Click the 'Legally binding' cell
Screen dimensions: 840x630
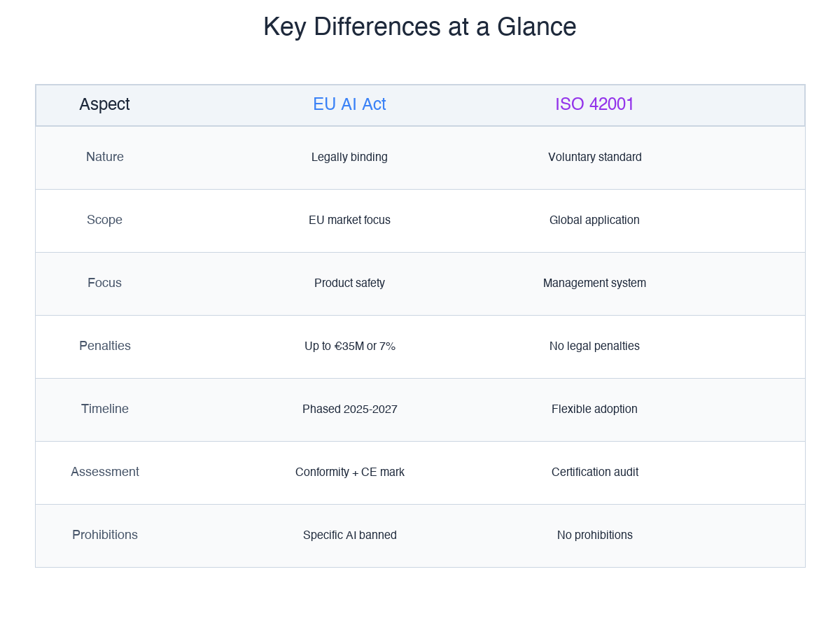point(349,157)
